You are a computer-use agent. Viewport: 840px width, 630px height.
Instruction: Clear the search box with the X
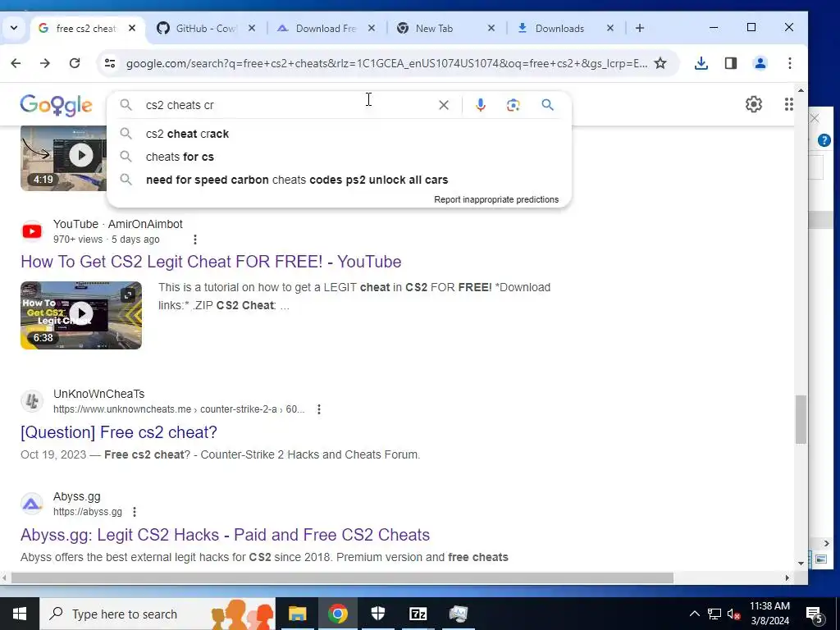pyautogui.click(x=444, y=105)
